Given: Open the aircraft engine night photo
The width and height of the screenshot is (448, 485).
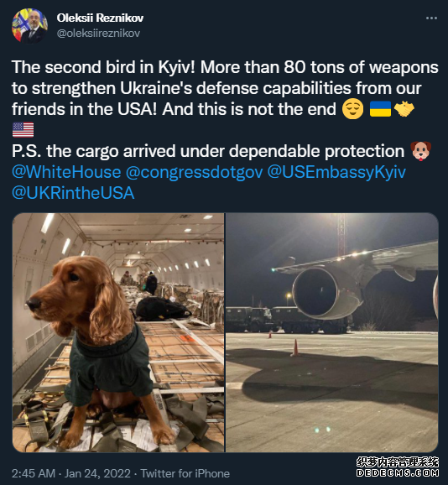Looking at the screenshot, I should pos(332,332).
